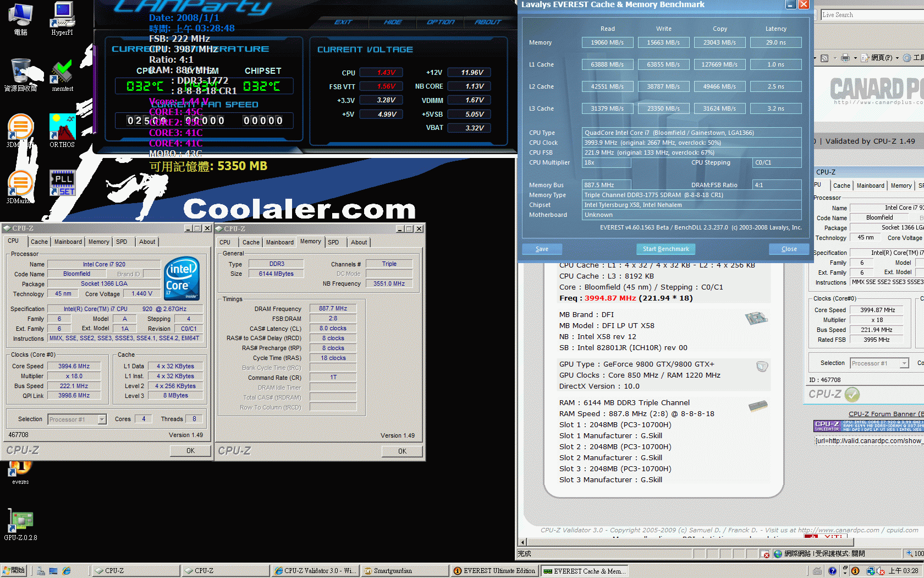The image size is (924, 578).
Task: Click L1 Cache Copy value 127669 MB/s
Action: [x=719, y=64]
